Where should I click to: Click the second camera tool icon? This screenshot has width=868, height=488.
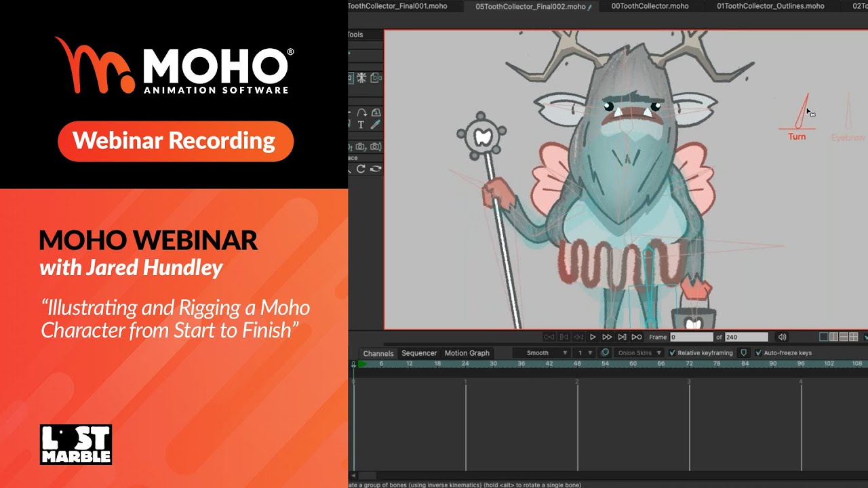[376, 146]
